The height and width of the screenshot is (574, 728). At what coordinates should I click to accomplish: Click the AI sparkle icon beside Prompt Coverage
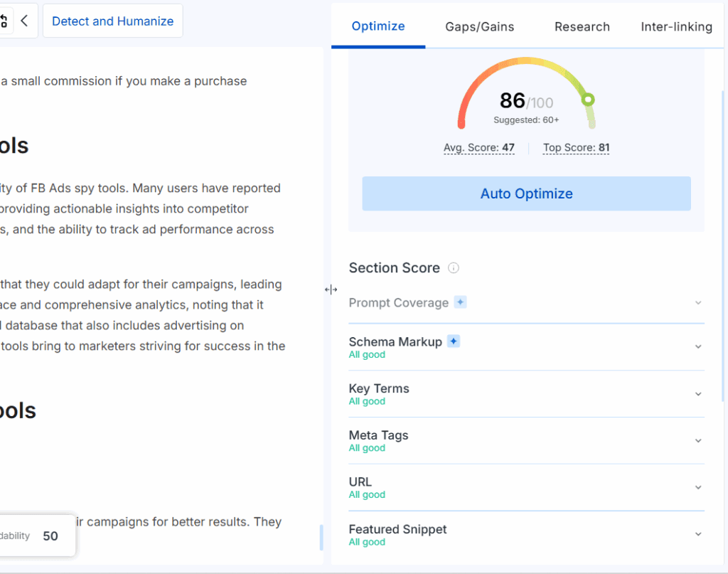click(x=460, y=302)
